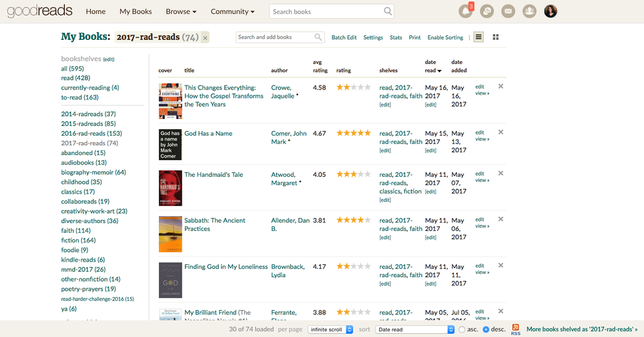The image size is (644, 337).
Task: Remove Sabbath: The Ancient Practices row
Action: 500,219
